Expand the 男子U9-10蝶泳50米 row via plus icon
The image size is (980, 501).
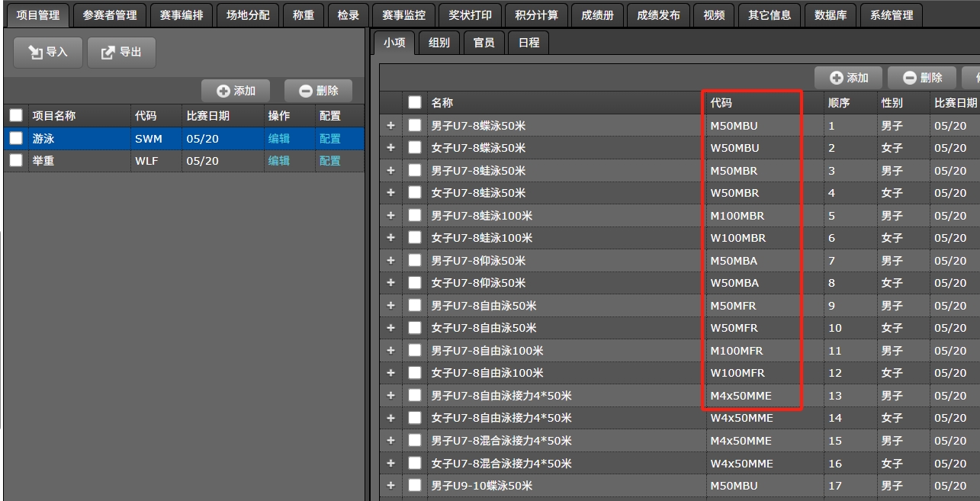pyautogui.click(x=392, y=486)
